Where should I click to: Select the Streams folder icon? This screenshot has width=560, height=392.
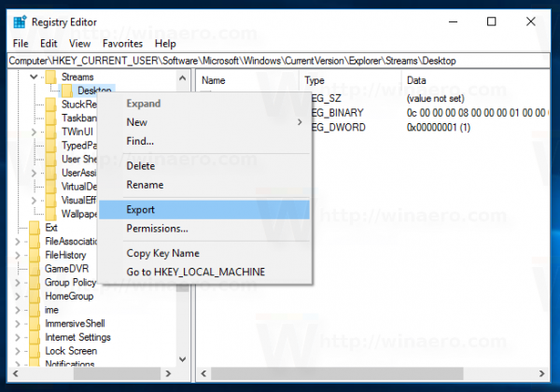pyautogui.click(x=50, y=77)
